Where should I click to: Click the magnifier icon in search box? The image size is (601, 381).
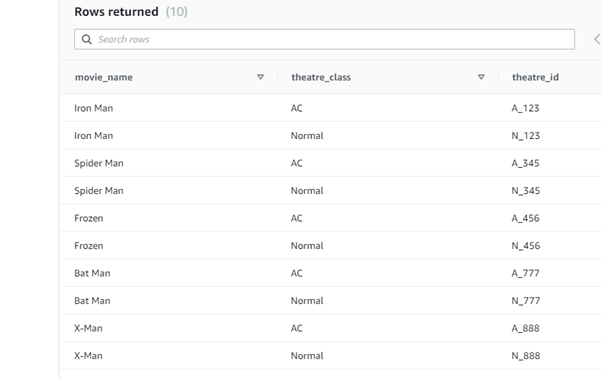[x=87, y=39]
